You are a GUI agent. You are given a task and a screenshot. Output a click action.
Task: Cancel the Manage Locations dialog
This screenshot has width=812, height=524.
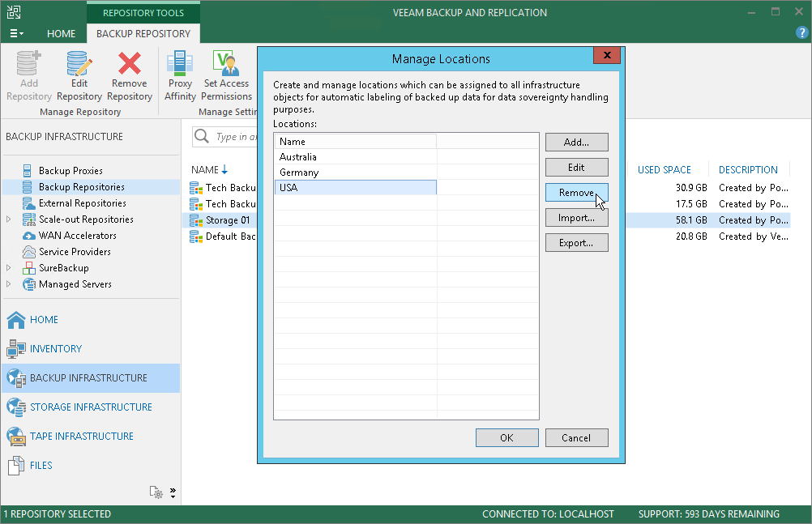tap(576, 438)
